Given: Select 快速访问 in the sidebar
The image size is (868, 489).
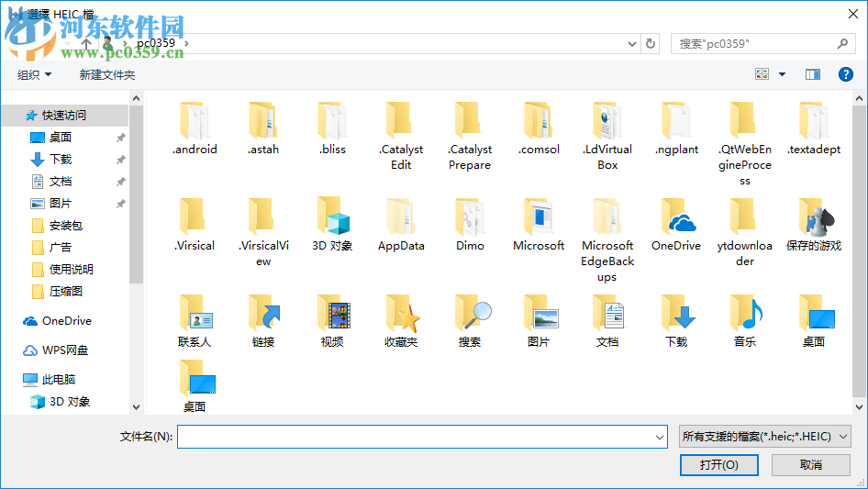Looking at the screenshot, I should coord(65,116).
